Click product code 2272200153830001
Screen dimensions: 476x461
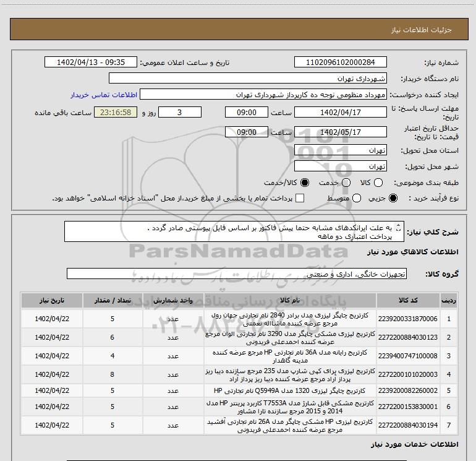[x=408, y=407]
